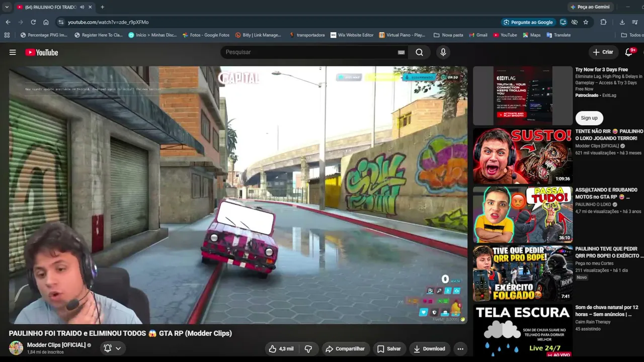Bookmark this page with the star
This screenshot has height=362, width=644.
[586, 22]
